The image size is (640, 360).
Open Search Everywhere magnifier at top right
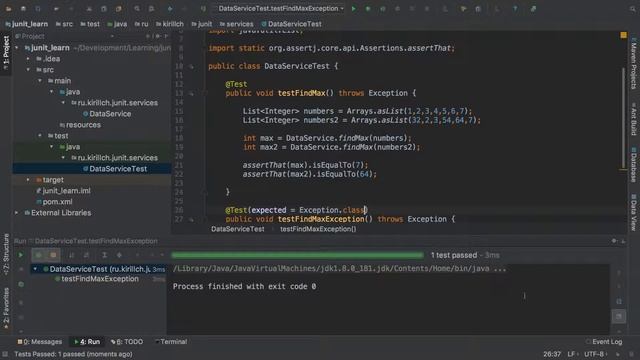click(x=632, y=9)
